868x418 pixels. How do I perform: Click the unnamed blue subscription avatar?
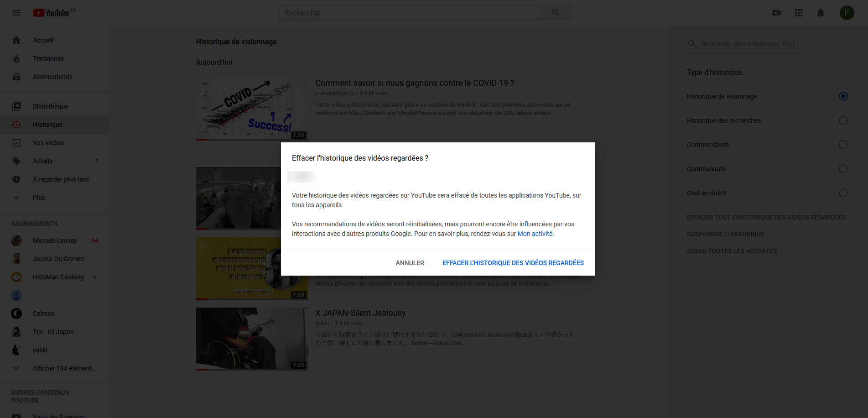click(16, 295)
